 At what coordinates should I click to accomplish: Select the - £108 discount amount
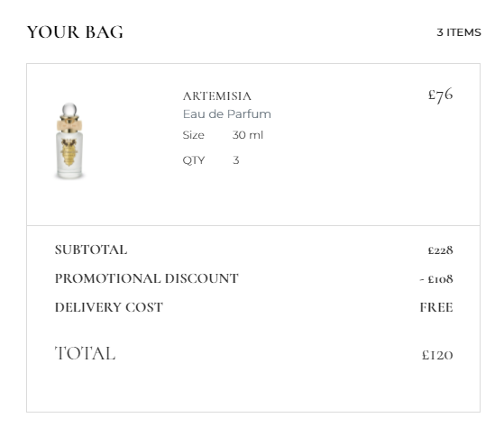click(436, 279)
